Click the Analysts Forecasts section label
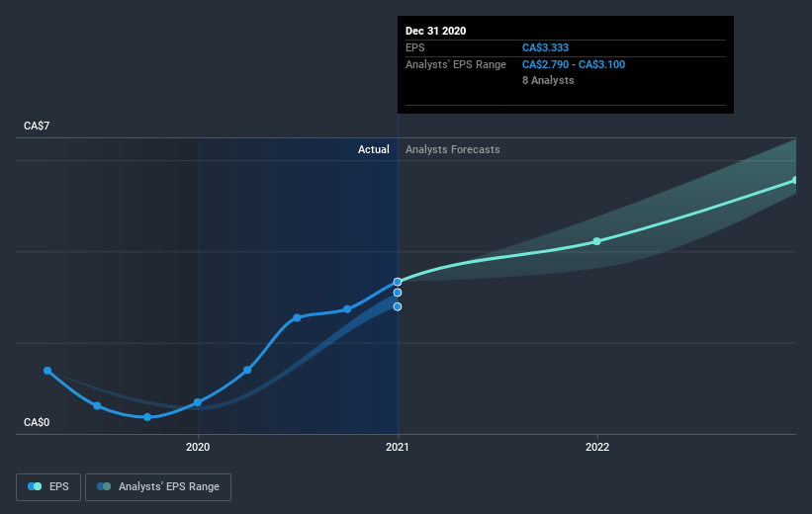The height and width of the screenshot is (514, 812). pos(453,149)
